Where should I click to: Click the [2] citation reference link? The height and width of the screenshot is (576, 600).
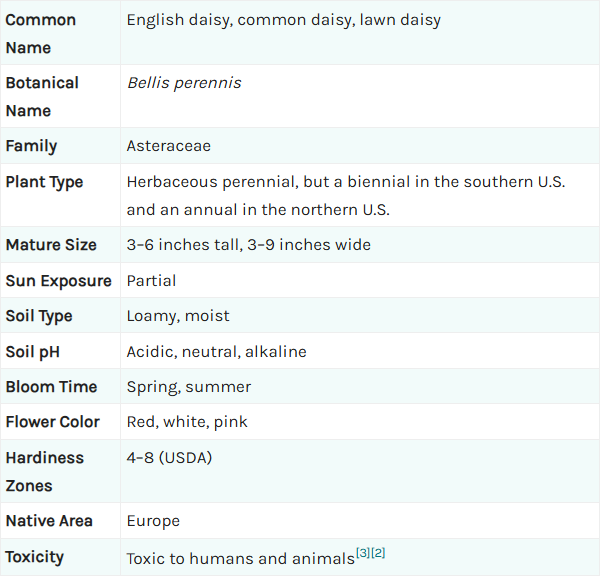(x=378, y=553)
